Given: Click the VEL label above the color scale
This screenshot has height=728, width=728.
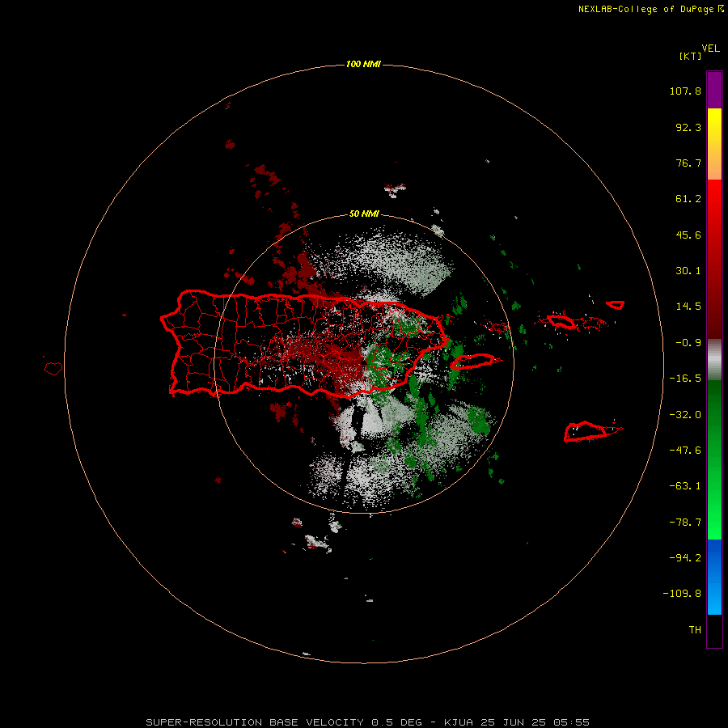Looking at the screenshot, I should click(x=711, y=48).
